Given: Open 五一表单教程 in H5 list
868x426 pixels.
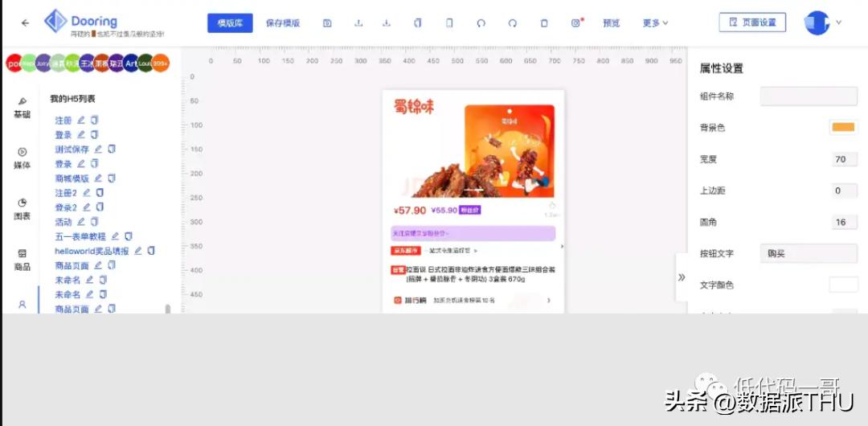Looking at the screenshot, I should click(x=80, y=236).
